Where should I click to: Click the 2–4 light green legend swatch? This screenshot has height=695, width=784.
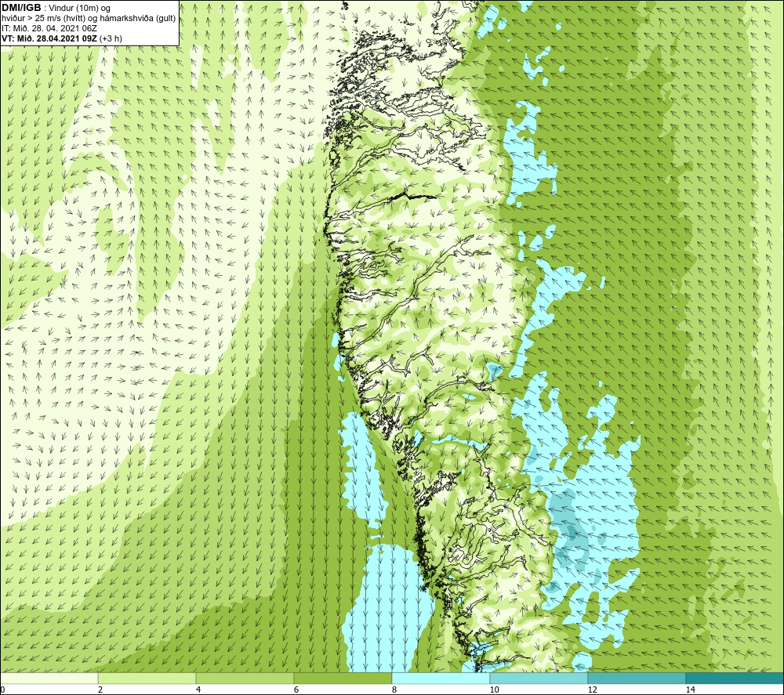147,678
